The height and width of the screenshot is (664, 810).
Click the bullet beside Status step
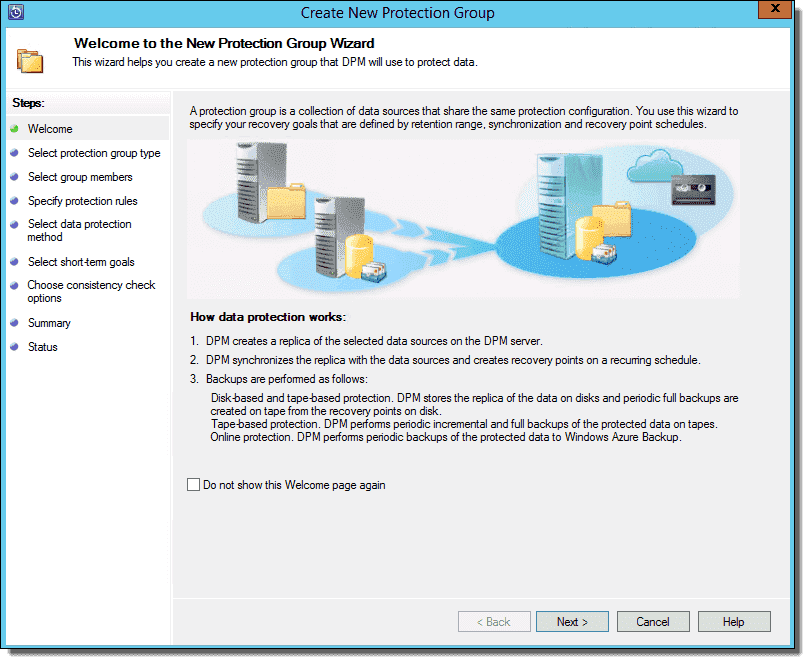pos(14,347)
